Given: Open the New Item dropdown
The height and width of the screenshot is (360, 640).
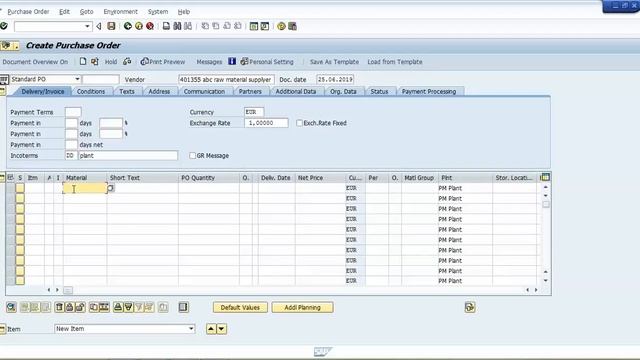Looking at the screenshot, I should [191, 329].
